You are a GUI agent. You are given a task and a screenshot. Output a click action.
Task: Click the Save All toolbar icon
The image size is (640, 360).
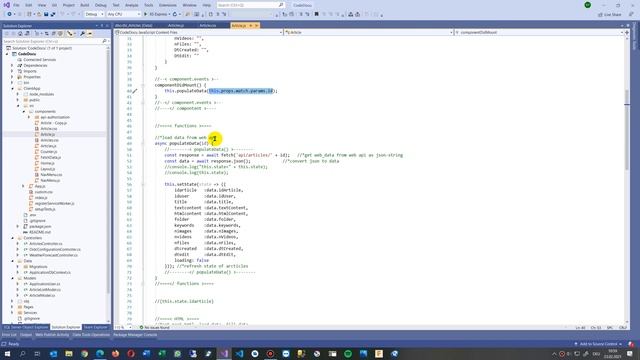point(53,14)
